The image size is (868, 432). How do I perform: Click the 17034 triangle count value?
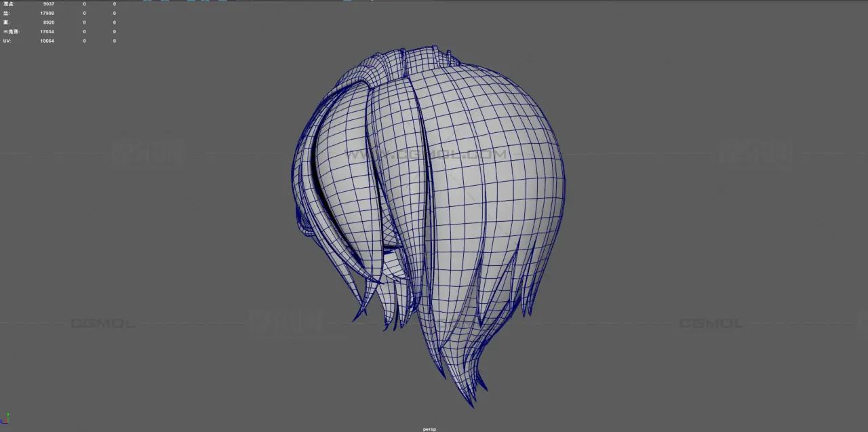point(47,31)
